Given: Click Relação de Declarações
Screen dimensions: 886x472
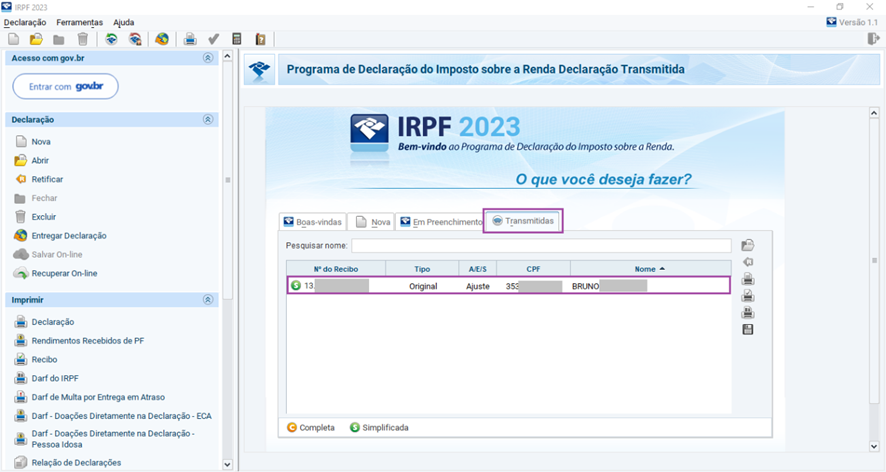Looking at the screenshot, I should [x=76, y=462].
